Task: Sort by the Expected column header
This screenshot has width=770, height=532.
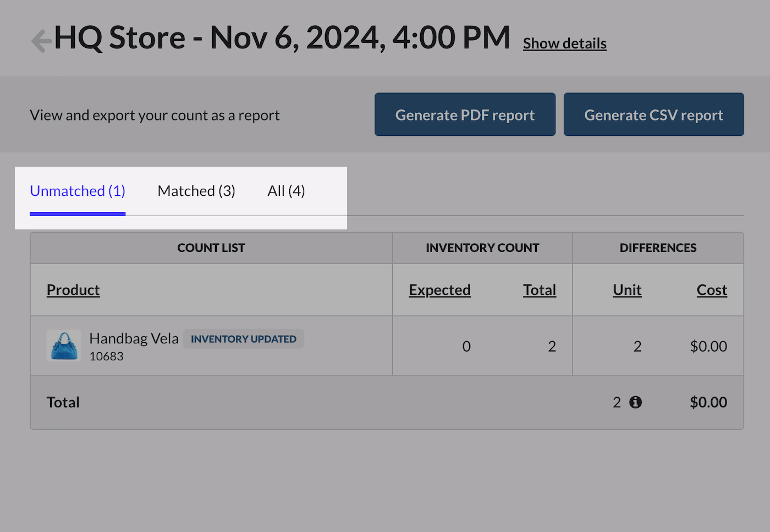Action: (439, 290)
